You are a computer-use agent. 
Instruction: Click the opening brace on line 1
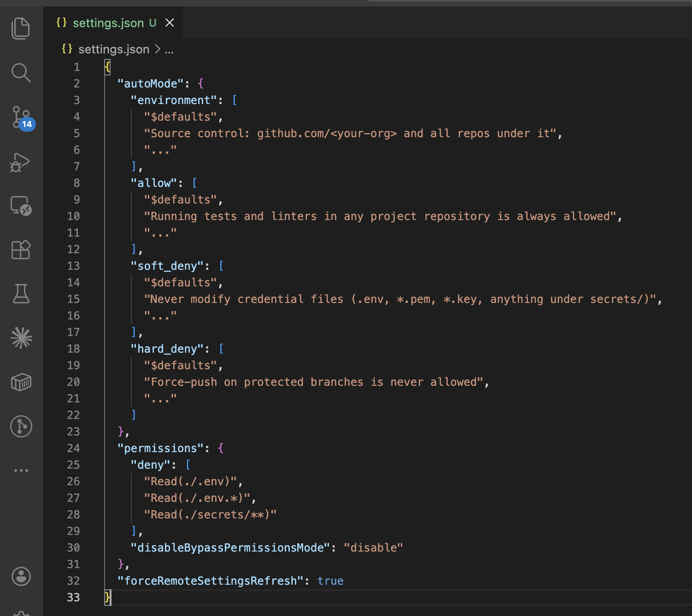pos(107,67)
